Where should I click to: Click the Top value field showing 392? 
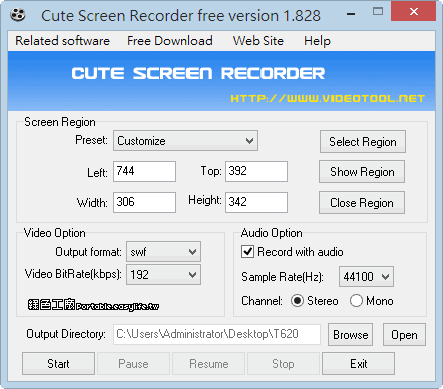[x=256, y=171]
